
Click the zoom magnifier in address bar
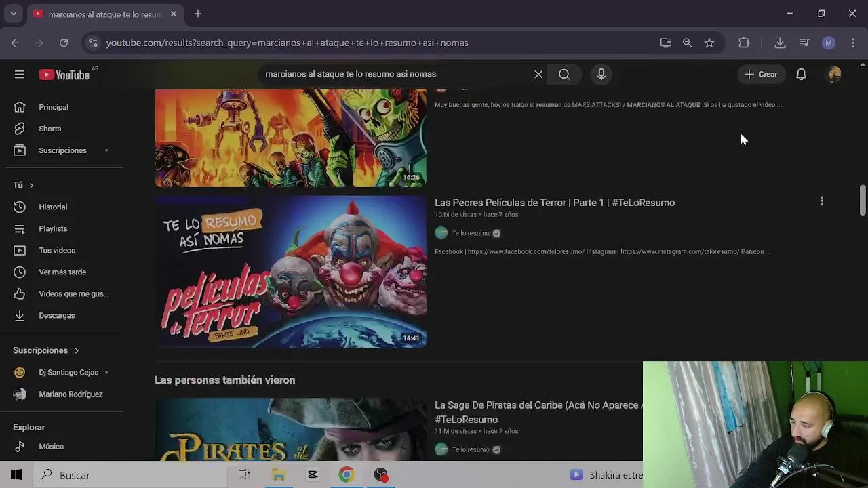click(x=688, y=43)
